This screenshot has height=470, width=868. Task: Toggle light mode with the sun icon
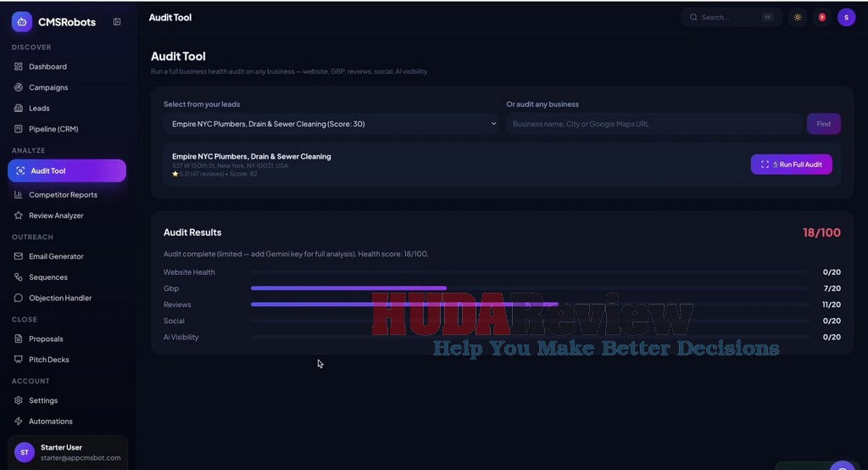(x=798, y=17)
